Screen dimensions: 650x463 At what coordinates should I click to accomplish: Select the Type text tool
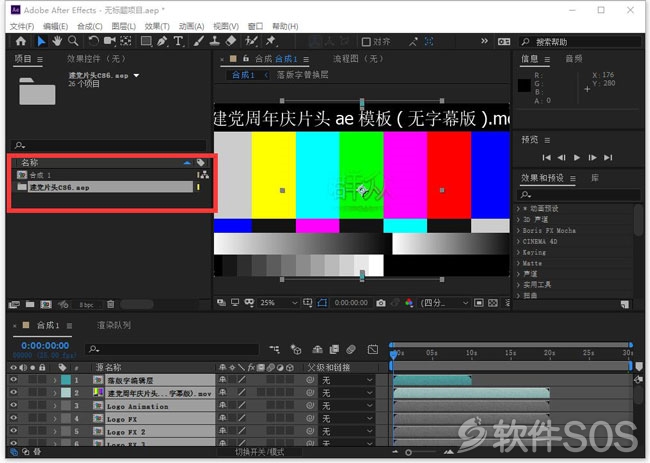[178, 41]
